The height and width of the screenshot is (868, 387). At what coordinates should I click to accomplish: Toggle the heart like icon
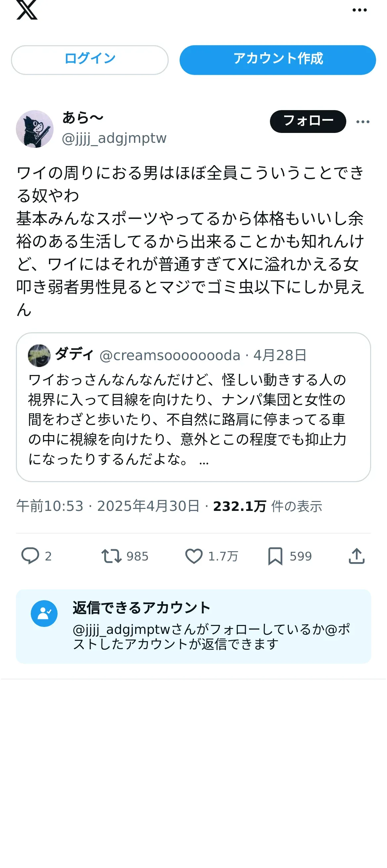(194, 556)
